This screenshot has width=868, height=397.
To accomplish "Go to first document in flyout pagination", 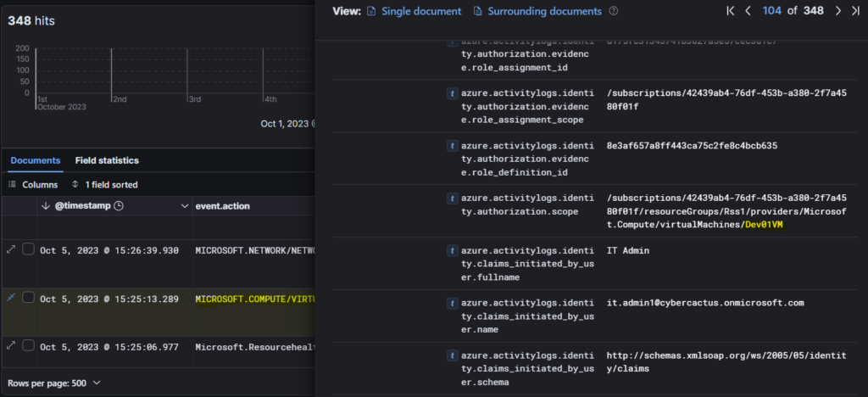I will tap(731, 11).
